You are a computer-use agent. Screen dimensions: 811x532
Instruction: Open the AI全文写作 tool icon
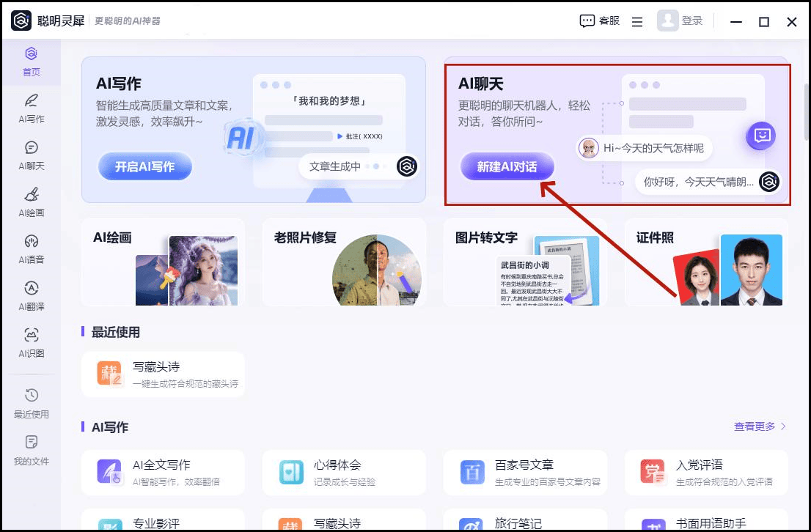click(x=109, y=472)
